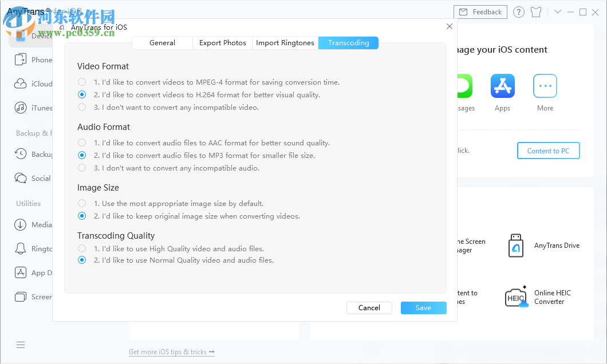Enable High Quality video and audio files
The width and height of the screenshot is (607, 364).
pos(81,248)
